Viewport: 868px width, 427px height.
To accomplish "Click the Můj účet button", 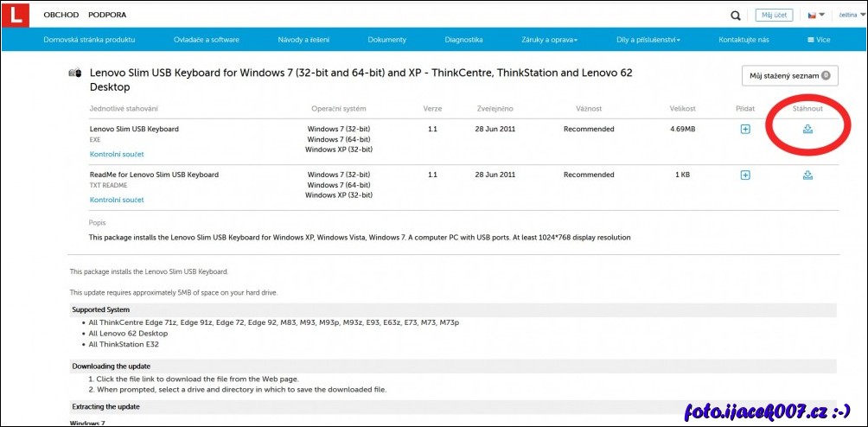I will pyautogui.click(x=773, y=15).
